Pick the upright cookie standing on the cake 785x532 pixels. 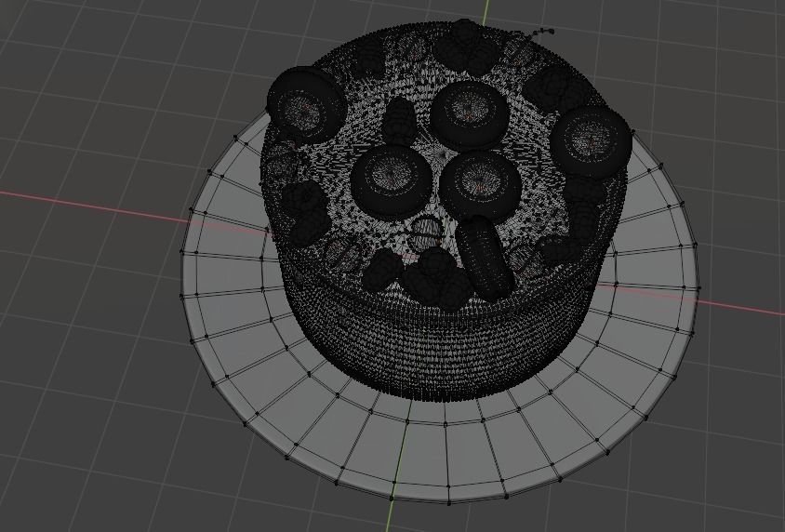coord(485,257)
